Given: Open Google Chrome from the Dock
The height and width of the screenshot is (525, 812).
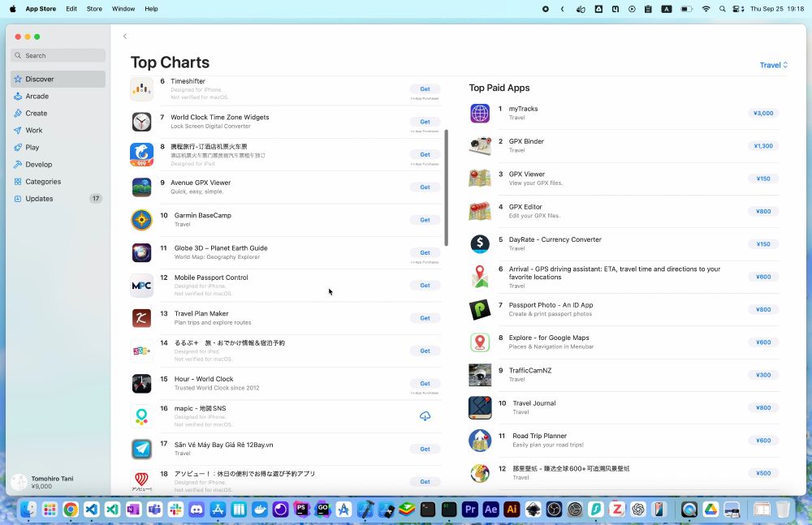Looking at the screenshot, I should tap(71, 510).
